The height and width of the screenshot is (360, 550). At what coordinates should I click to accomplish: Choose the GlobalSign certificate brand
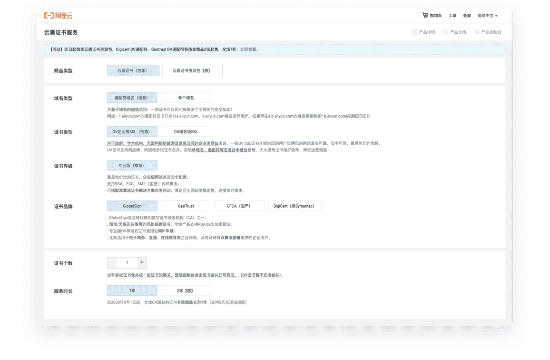[x=132, y=206]
